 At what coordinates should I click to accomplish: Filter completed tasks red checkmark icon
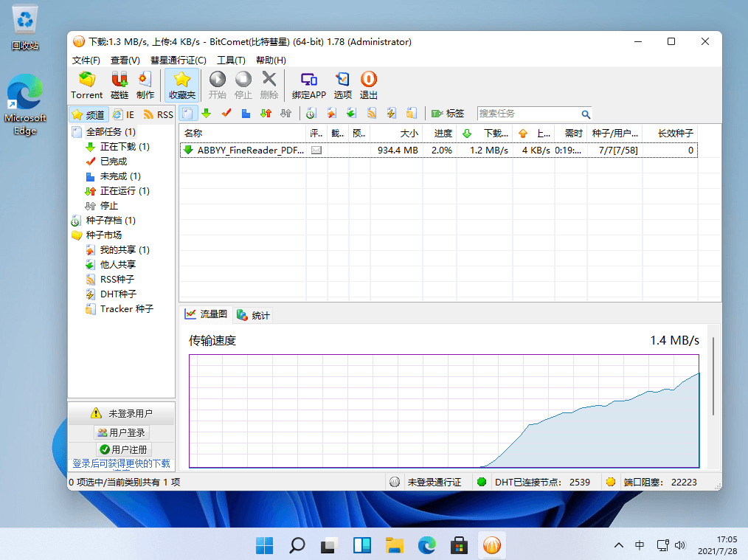(226, 114)
